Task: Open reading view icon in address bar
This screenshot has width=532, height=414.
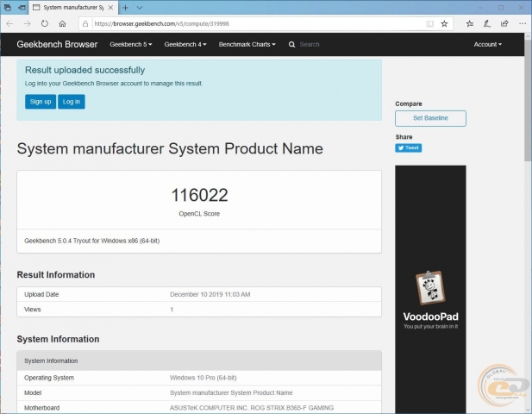Action: pos(430,24)
